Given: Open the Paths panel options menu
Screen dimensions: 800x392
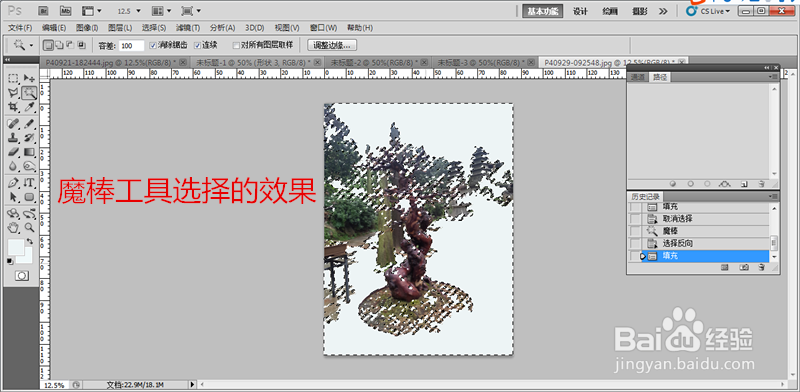Looking at the screenshot, I should click(774, 77).
